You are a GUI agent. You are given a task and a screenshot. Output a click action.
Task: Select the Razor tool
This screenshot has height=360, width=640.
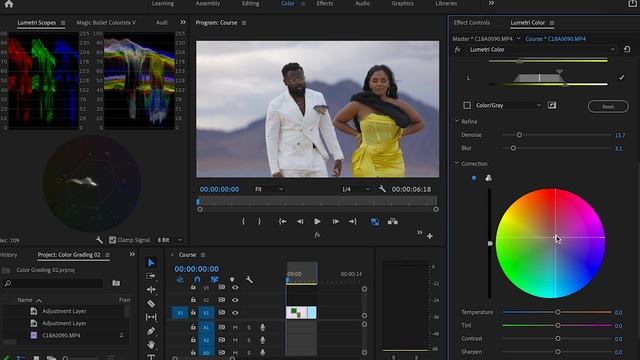[151, 303]
